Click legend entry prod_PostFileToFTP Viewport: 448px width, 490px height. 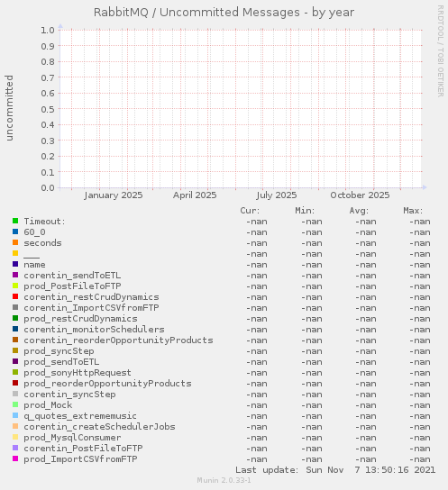[x=72, y=286]
